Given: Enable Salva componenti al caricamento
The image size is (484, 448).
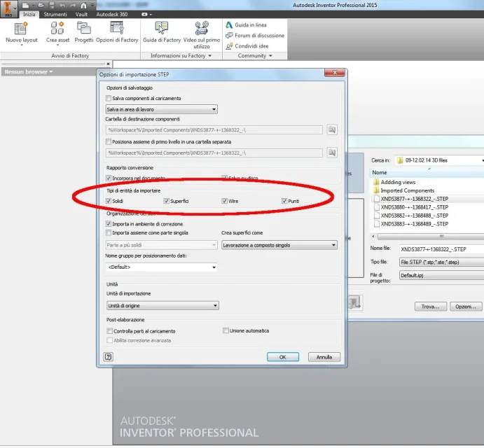Looking at the screenshot, I should [x=108, y=99].
